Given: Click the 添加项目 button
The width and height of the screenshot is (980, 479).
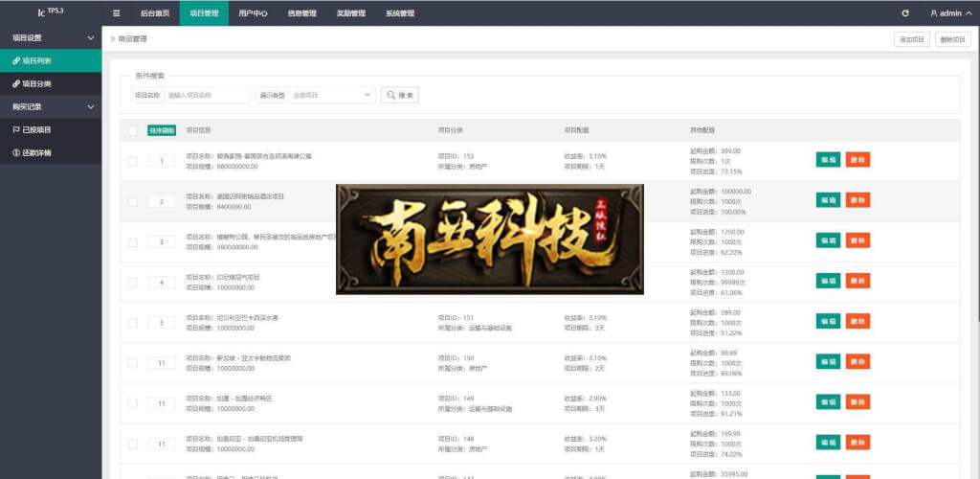Looking at the screenshot, I should click(x=912, y=39).
